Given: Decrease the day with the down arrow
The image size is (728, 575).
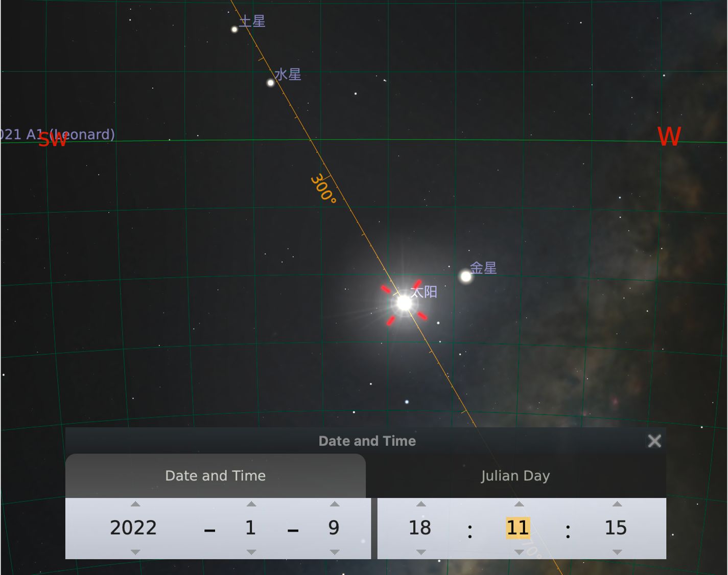Looking at the screenshot, I should click(335, 552).
